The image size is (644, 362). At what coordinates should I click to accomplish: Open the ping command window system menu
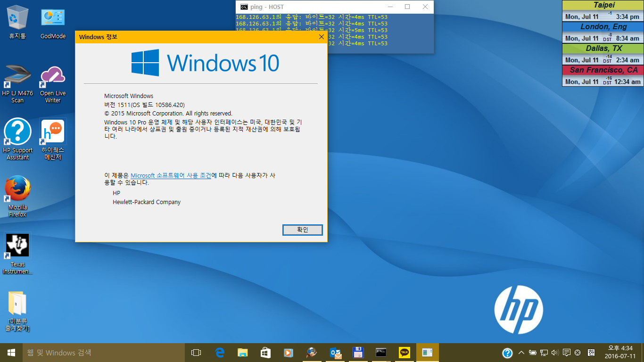[244, 7]
